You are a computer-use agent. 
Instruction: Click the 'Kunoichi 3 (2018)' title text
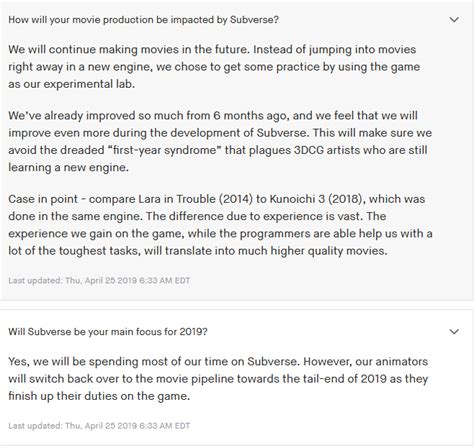click(316, 199)
